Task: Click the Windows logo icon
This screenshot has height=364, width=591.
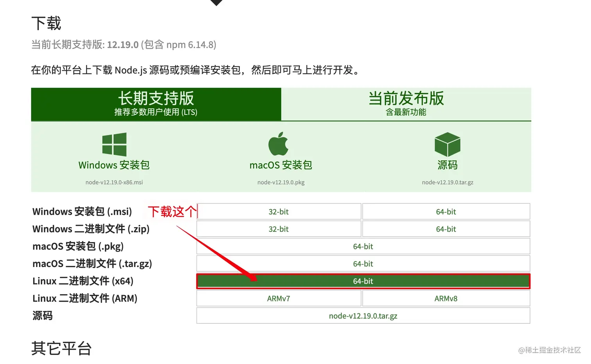Action: (x=114, y=144)
